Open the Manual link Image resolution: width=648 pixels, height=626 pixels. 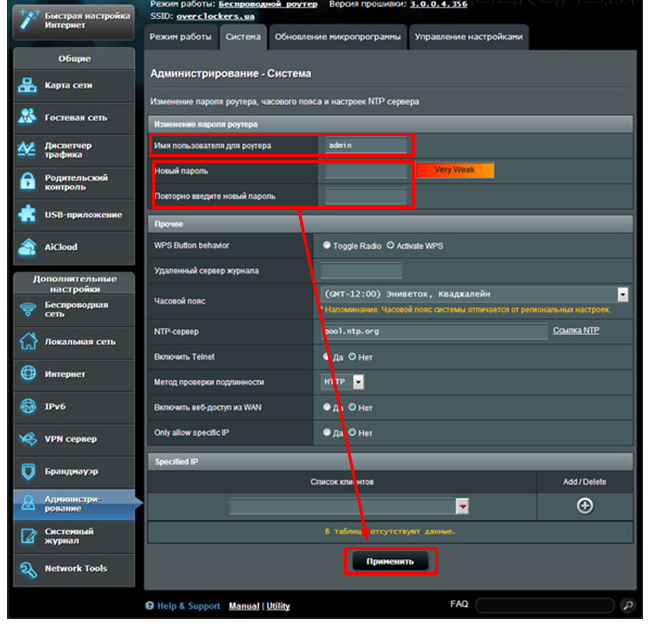coord(244,606)
